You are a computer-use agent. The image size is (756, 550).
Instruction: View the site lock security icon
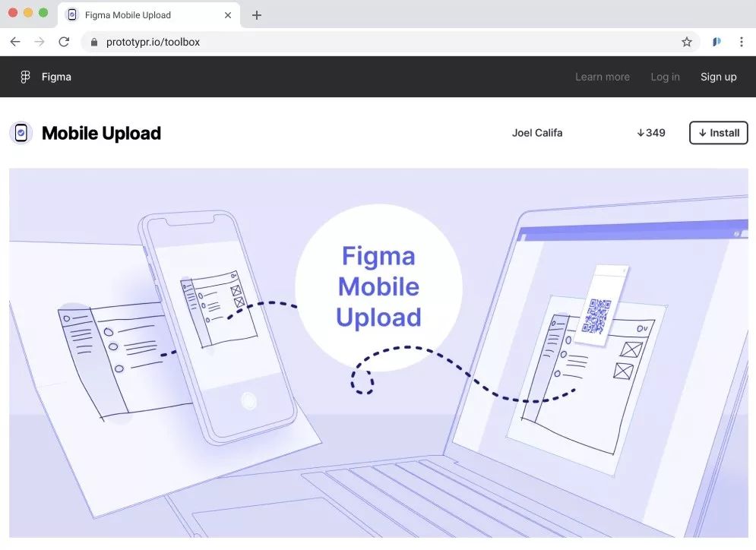click(x=94, y=43)
